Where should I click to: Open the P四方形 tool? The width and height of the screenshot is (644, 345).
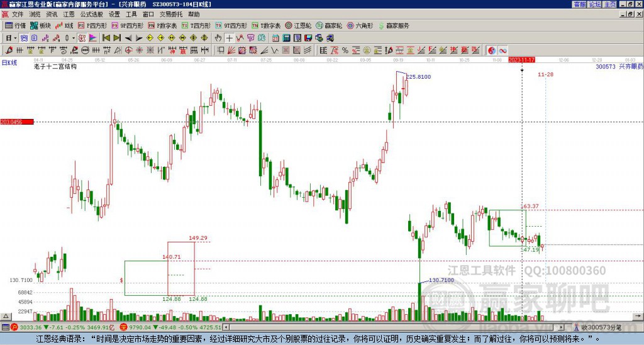pos(93,25)
